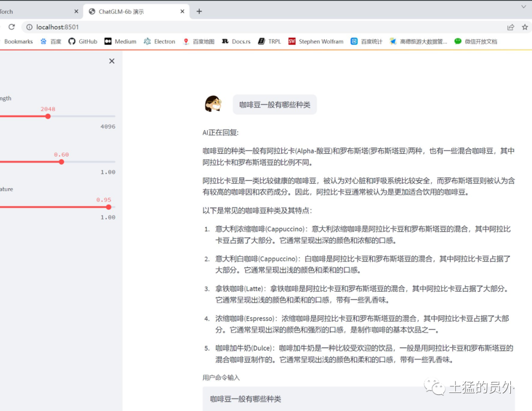Open the Electron bookmark
The image size is (532, 411).
(160, 41)
